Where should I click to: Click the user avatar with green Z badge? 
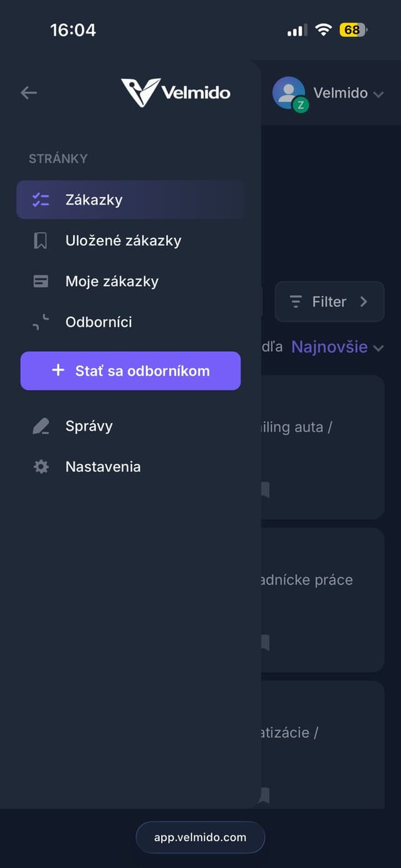[x=289, y=93]
